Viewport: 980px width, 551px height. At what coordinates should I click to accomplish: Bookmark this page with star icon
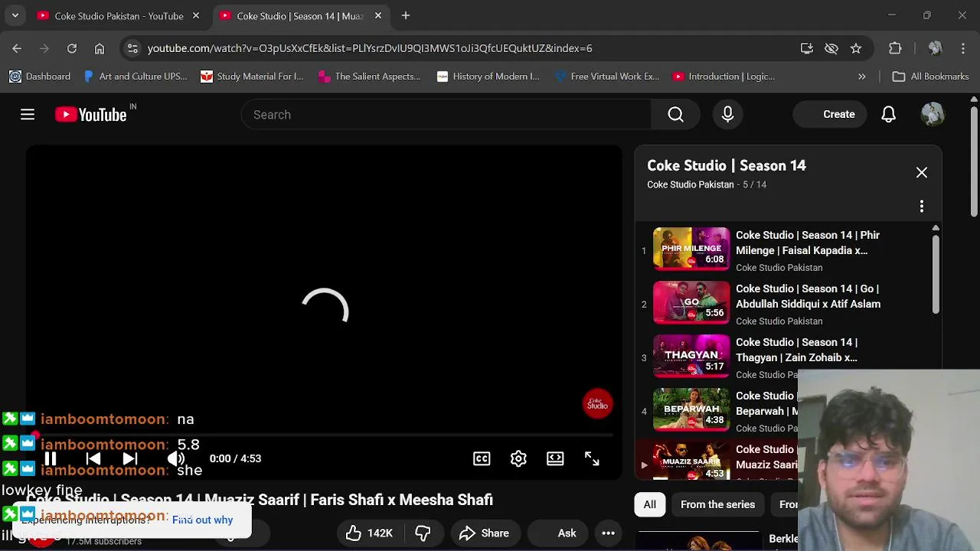(x=856, y=48)
